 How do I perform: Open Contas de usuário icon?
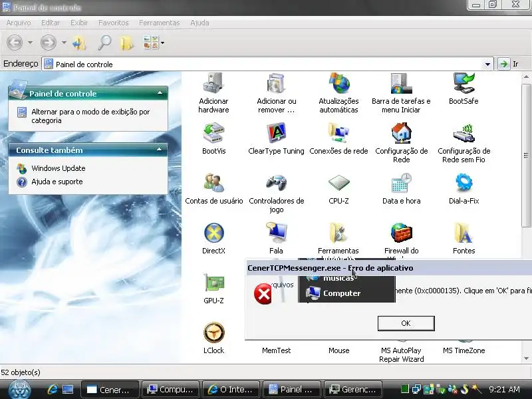tap(213, 183)
